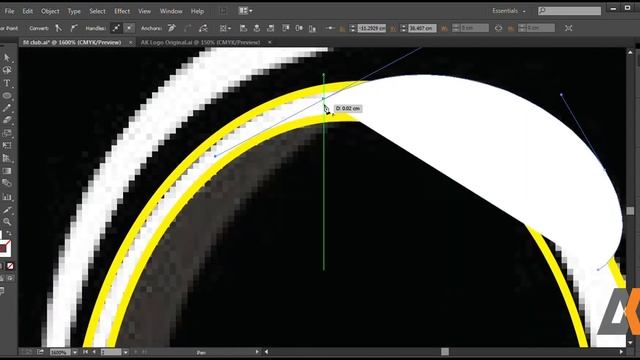
Task: Open Go to Bridge icon
Action: coord(223,11)
